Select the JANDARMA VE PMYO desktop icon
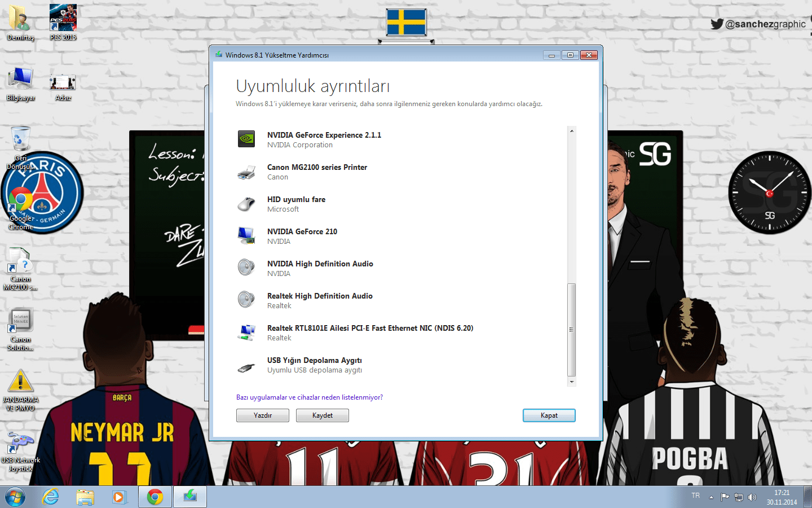 pos(20,391)
